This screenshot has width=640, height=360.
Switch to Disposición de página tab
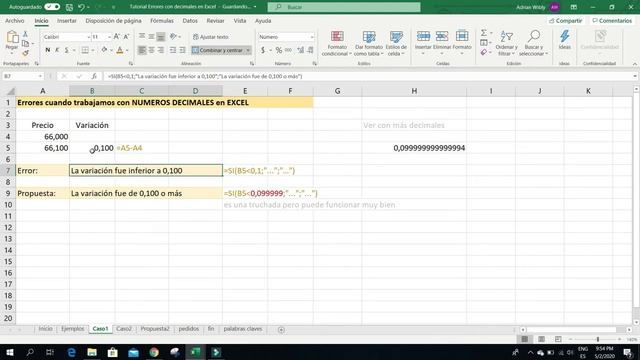click(x=113, y=20)
